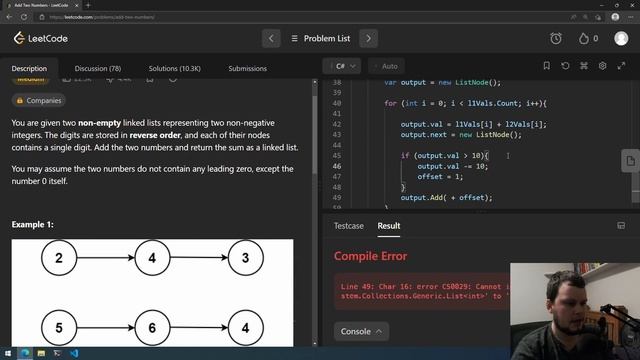
Task: Toggle fullscreen editor icon
Action: 621,66
